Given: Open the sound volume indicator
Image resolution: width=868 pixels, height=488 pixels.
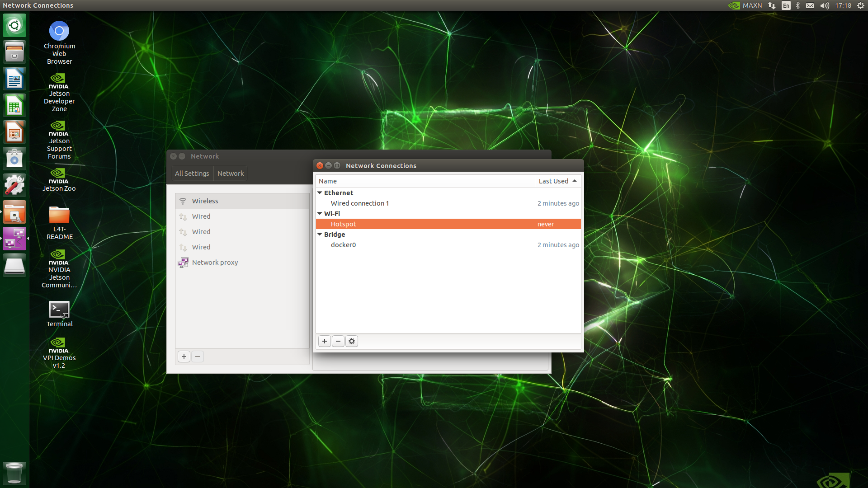Looking at the screenshot, I should click(825, 5).
